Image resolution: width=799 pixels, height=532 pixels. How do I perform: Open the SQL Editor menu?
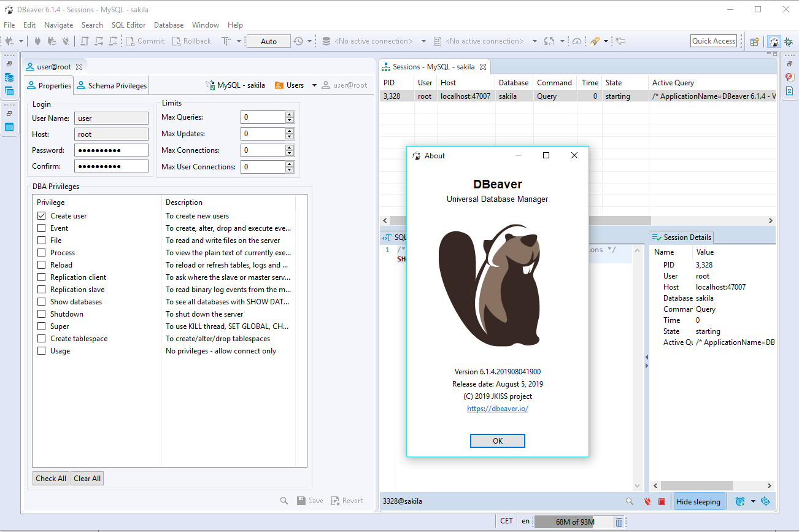(128, 25)
